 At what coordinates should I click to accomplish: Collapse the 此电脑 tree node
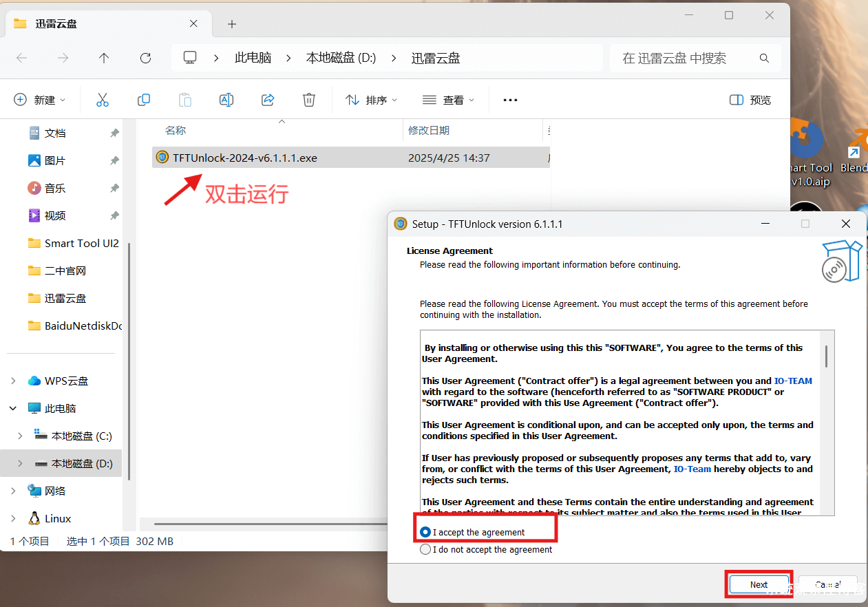[x=13, y=408]
